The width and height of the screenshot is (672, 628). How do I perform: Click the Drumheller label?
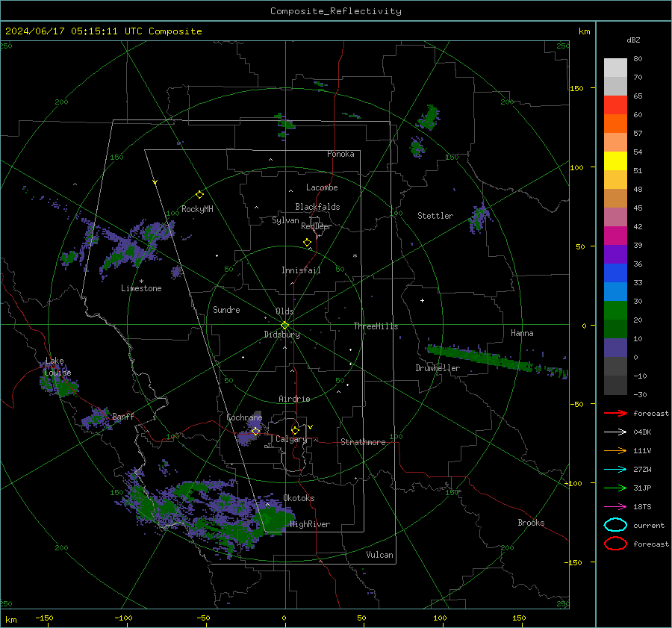[438, 368]
